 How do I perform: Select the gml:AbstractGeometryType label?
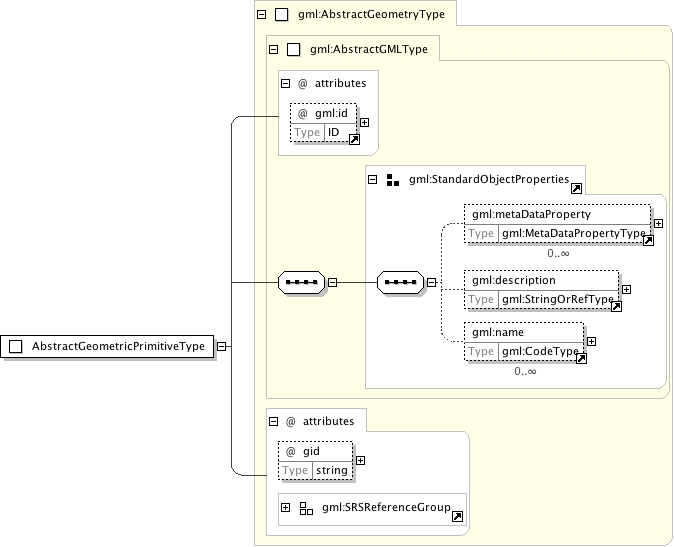(x=371, y=15)
